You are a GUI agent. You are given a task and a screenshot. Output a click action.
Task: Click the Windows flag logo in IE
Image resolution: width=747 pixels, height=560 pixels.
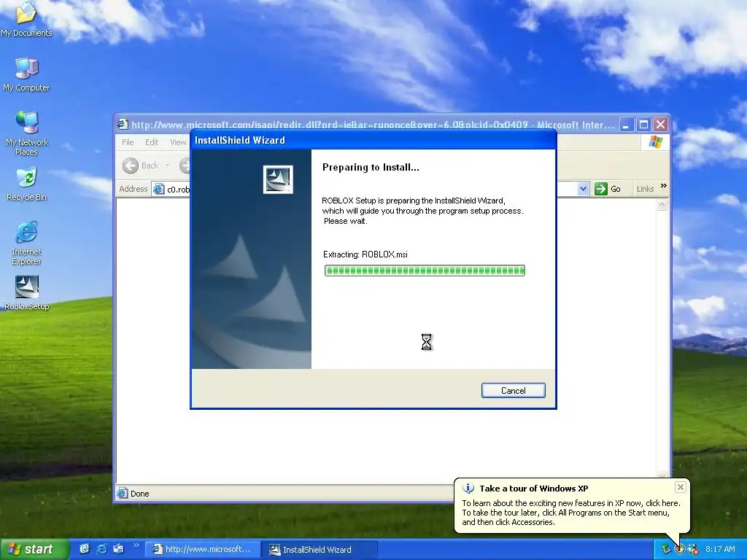656,142
